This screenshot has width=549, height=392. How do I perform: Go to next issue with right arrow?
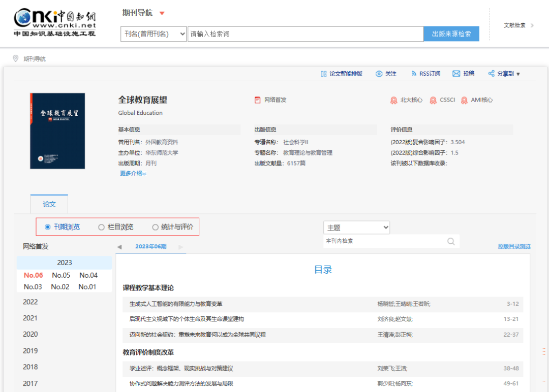click(180, 247)
